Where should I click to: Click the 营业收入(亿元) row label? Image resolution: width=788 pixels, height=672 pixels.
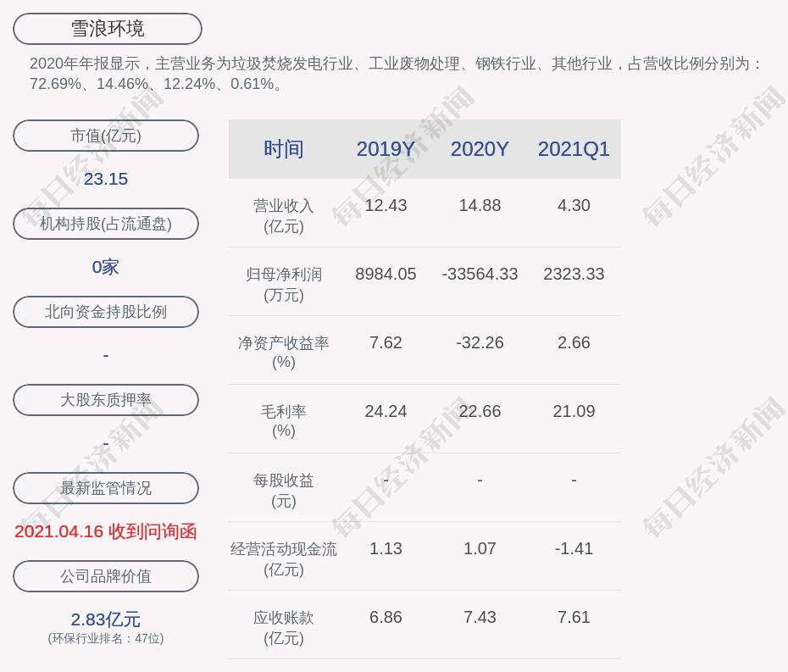coord(284,216)
